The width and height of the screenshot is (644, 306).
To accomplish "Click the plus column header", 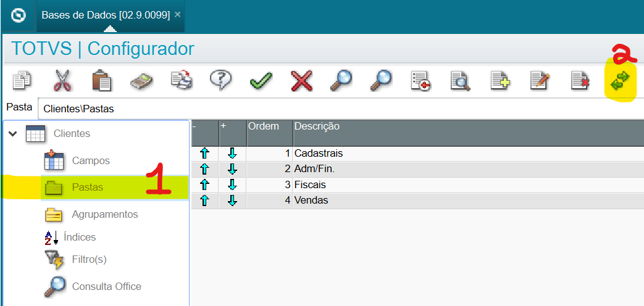I will [233, 133].
